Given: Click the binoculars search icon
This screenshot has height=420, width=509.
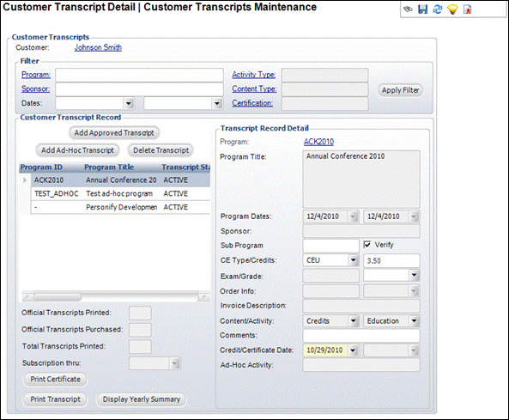Looking at the screenshot, I should click(x=408, y=9).
